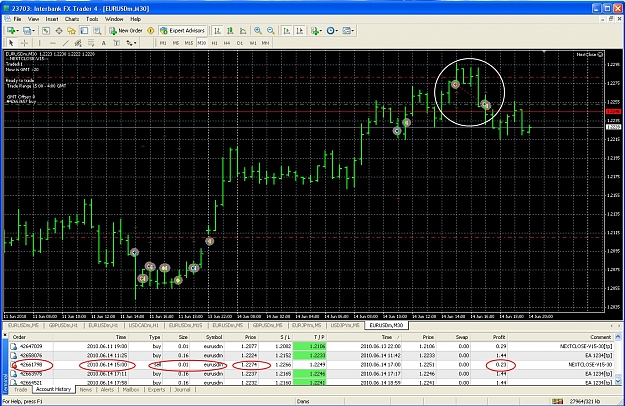Select order 42647009 row
Screen dimensions: 625x406
[x=311, y=346]
